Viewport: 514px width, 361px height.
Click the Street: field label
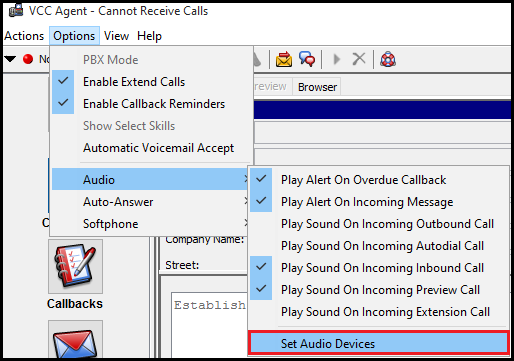click(x=182, y=265)
